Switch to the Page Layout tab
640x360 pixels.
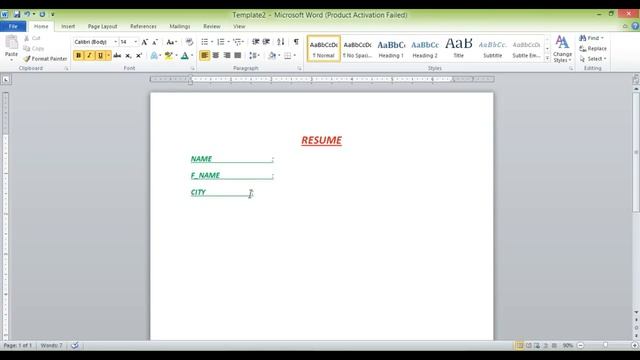tap(102, 26)
